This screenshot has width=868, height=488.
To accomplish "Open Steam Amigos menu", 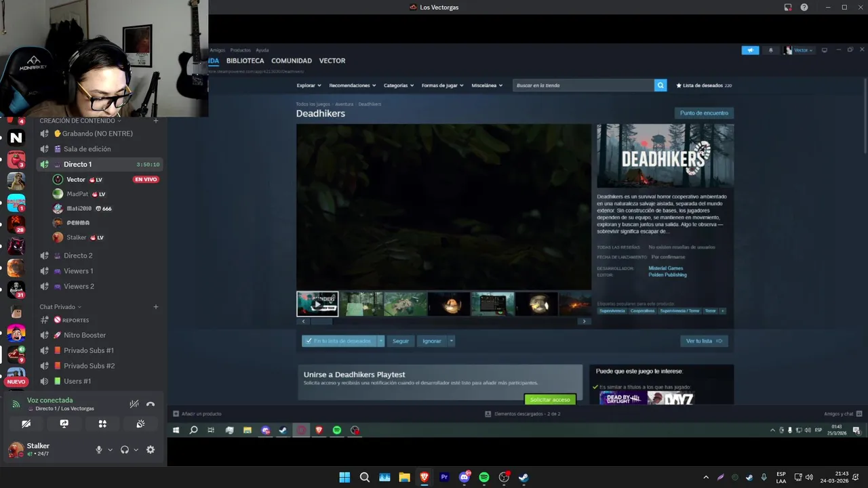I will (217, 50).
